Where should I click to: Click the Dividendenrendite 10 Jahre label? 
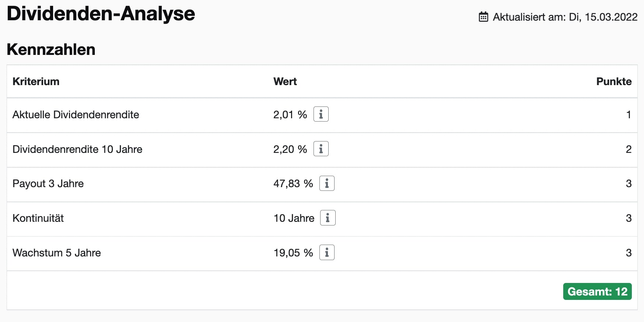(x=77, y=149)
